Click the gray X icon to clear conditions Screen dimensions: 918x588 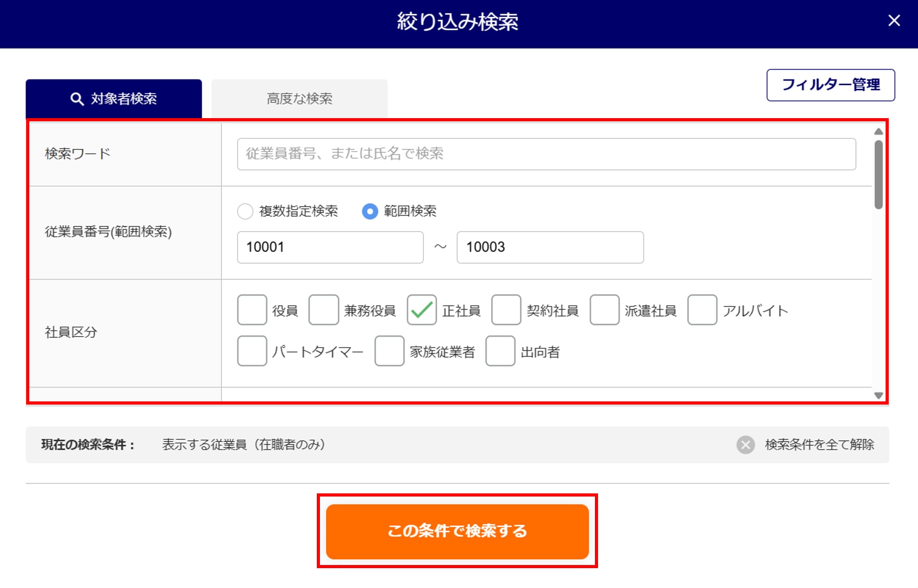pyautogui.click(x=745, y=445)
